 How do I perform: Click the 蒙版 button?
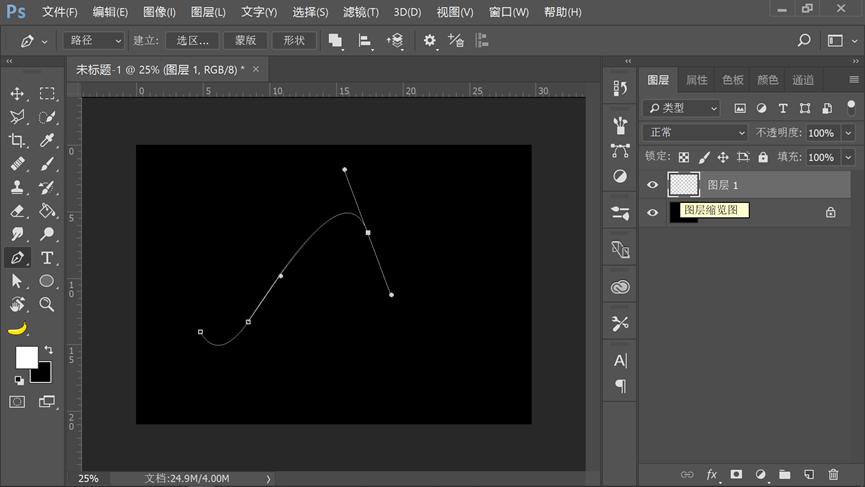245,40
